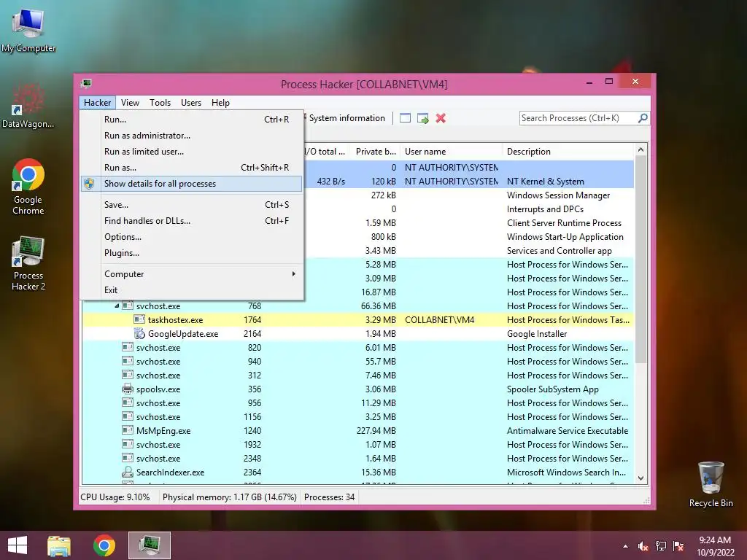Open the Google Chrome desktop shortcut

pyautogui.click(x=28, y=186)
